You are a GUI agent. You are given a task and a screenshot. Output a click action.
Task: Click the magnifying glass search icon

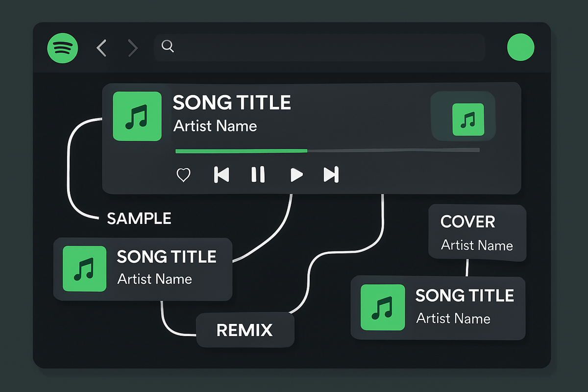point(168,47)
